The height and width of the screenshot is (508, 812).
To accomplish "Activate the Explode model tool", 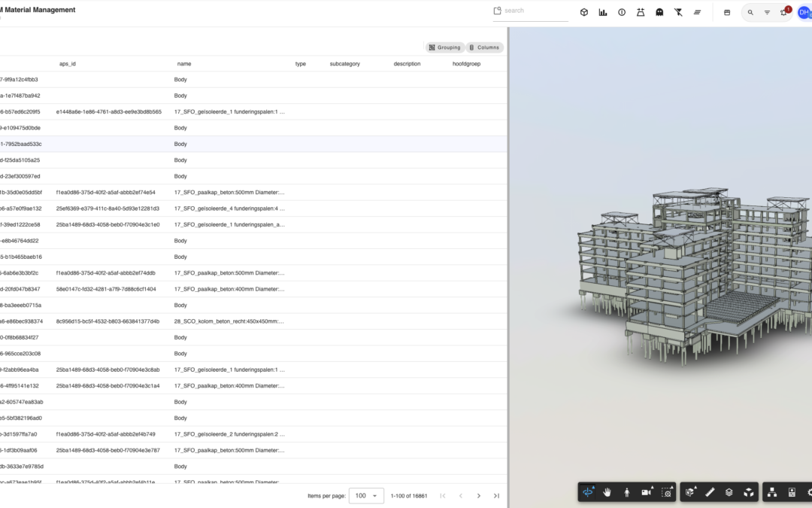I will tap(749, 492).
